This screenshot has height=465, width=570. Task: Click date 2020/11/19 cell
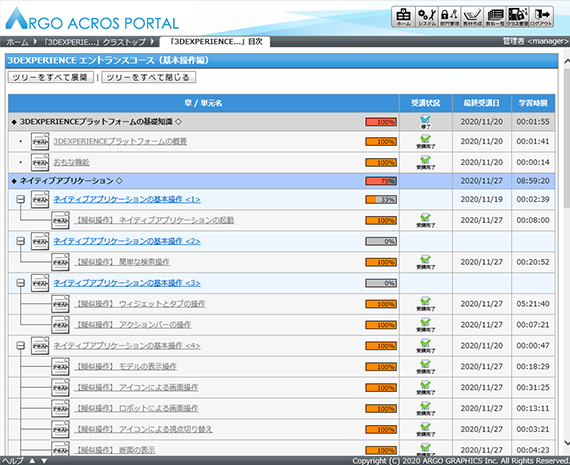(x=482, y=200)
